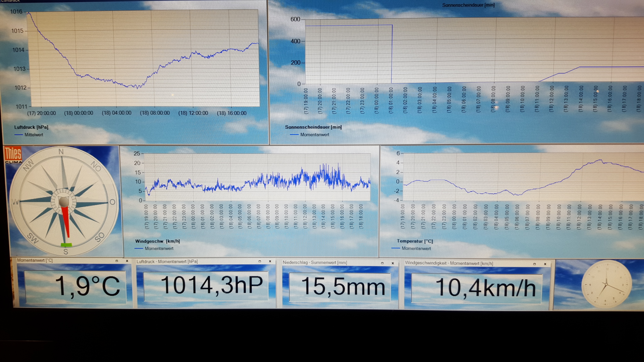Click the analog clock face

tap(606, 284)
